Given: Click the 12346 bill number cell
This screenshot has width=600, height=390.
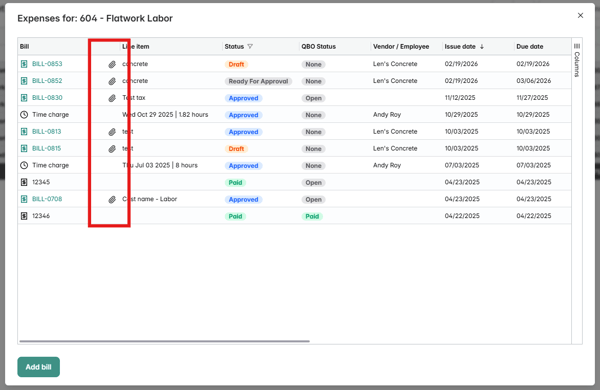Looking at the screenshot, I should point(41,216).
